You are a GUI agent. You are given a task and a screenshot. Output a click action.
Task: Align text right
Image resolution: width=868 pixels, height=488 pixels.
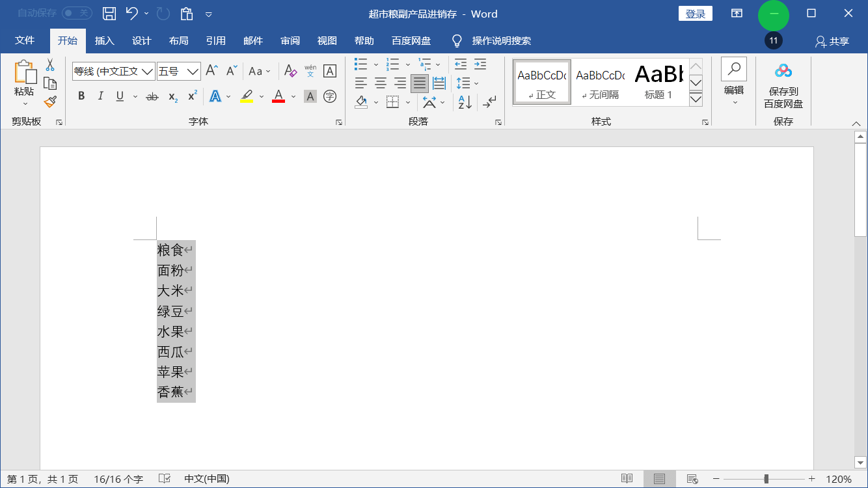click(400, 83)
